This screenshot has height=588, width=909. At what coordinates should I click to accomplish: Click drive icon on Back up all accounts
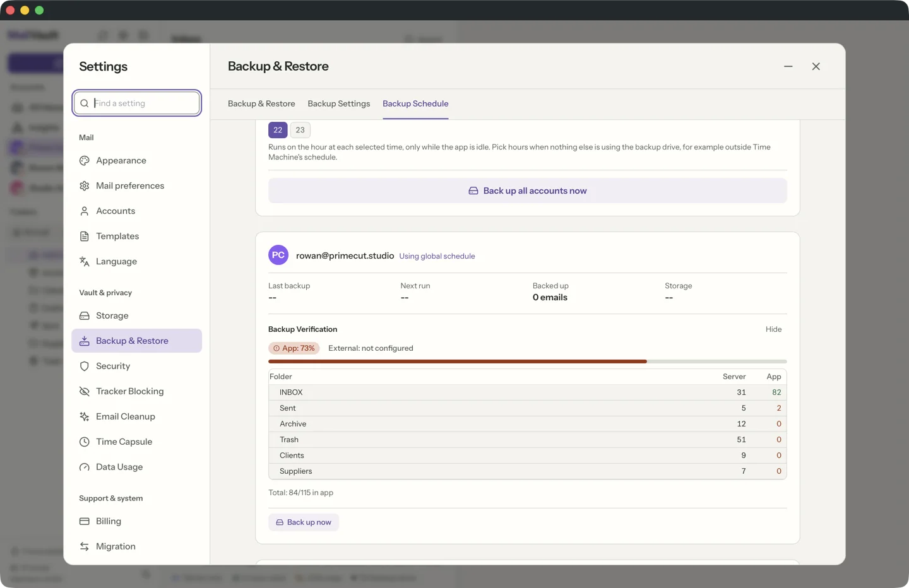point(473,191)
